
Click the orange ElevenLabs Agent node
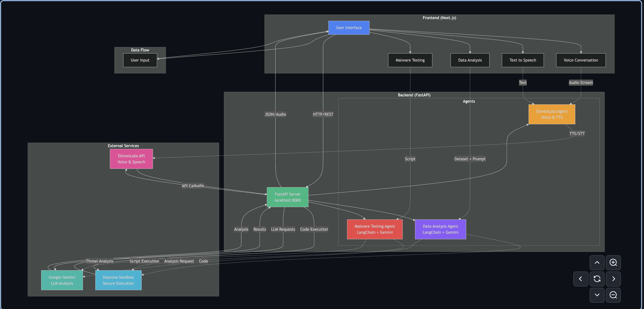point(552,114)
